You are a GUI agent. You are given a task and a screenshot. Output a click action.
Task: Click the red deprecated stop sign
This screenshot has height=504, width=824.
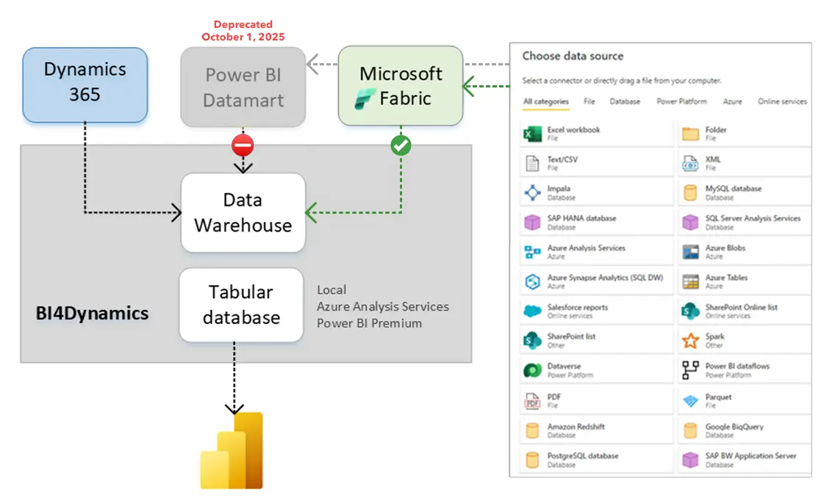[x=243, y=145]
